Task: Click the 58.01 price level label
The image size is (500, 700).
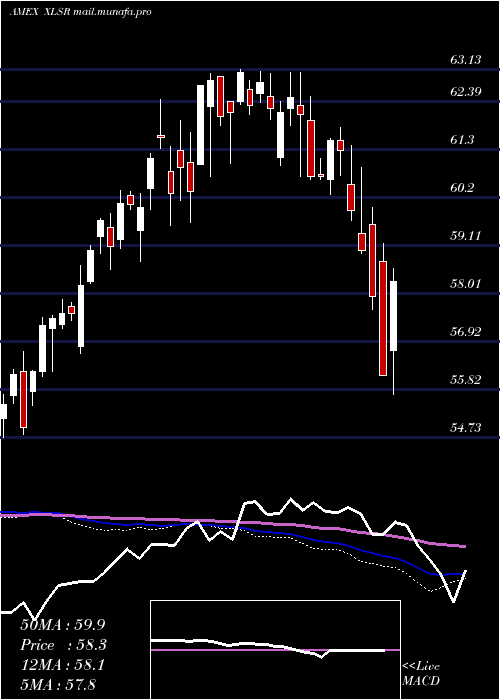Action: click(466, 283)
